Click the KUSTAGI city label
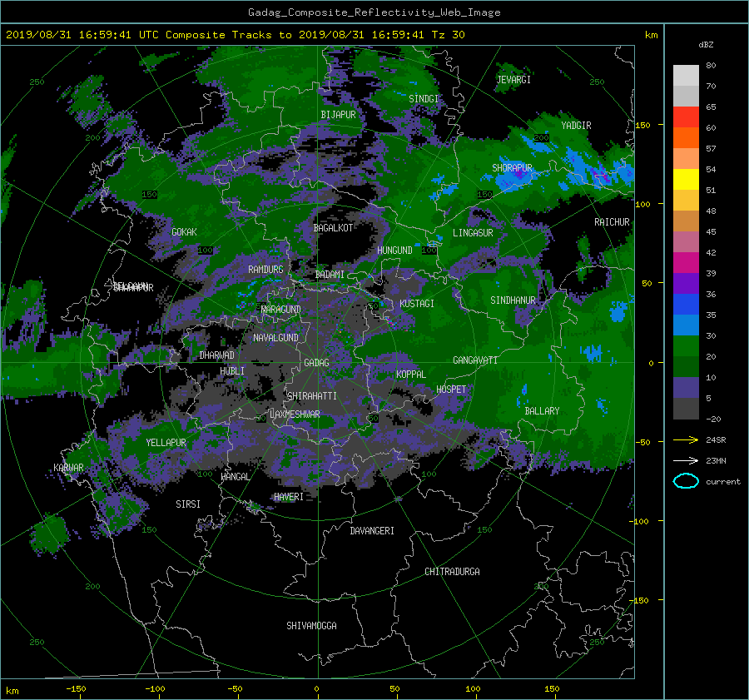 click(417, 304)
